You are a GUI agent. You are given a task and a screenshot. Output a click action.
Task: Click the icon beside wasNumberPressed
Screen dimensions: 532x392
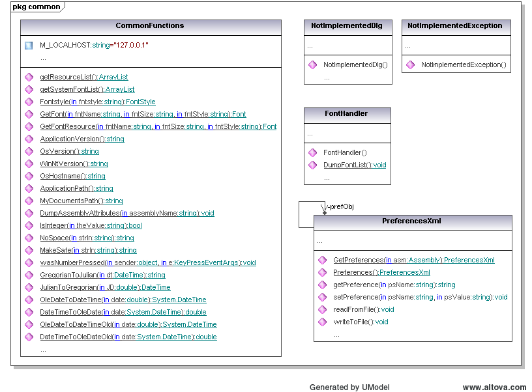point(29,262)
